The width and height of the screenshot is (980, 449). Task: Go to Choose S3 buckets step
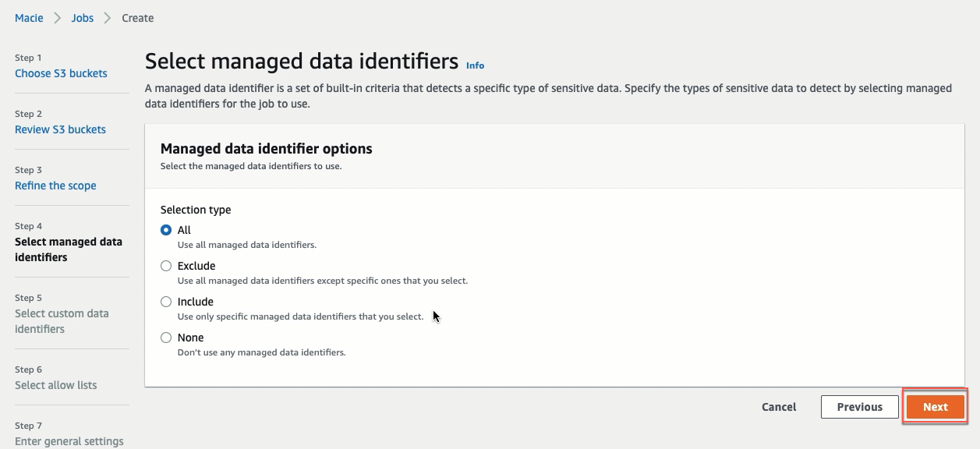[x=61, y=73]
